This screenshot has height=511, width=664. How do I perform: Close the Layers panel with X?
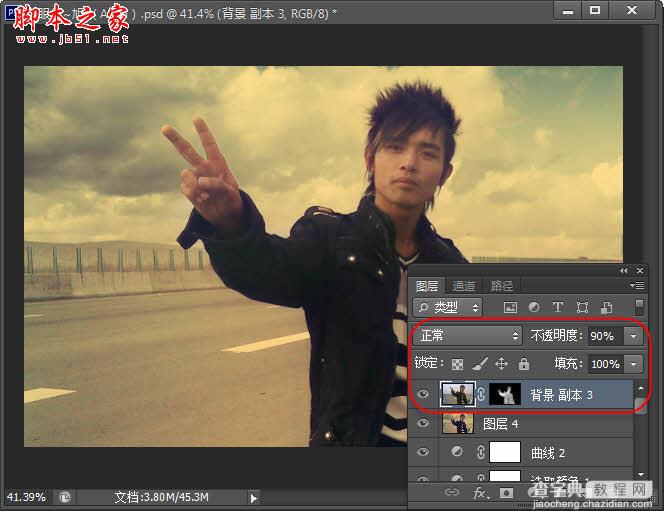(x=640, y=271)
